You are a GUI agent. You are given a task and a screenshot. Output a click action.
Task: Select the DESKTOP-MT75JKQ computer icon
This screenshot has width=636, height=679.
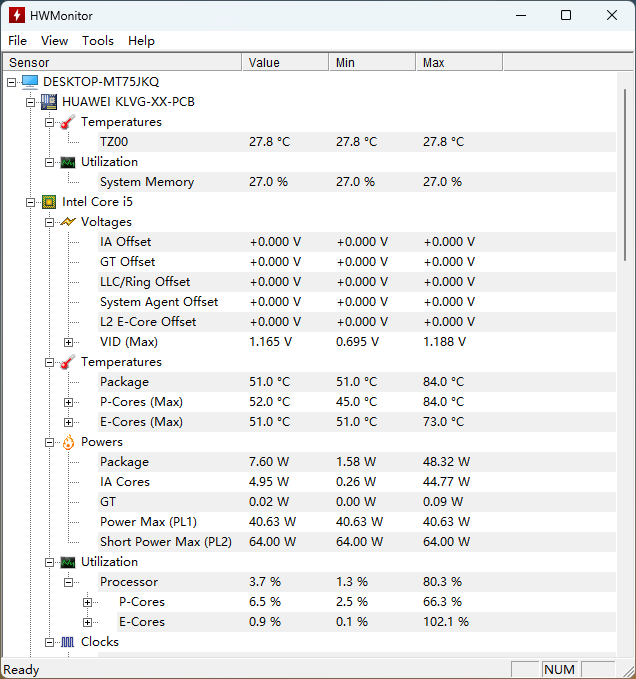pyautogui.click(x=30, y=81)
